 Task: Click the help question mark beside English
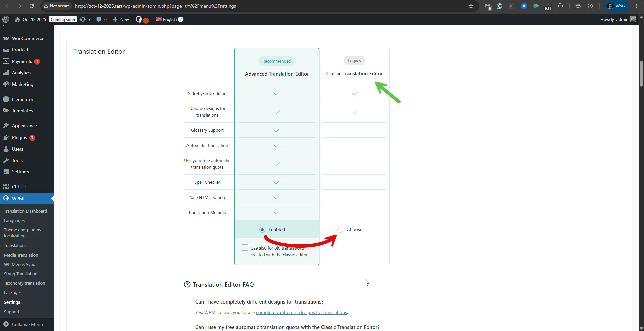pos(181,19)
